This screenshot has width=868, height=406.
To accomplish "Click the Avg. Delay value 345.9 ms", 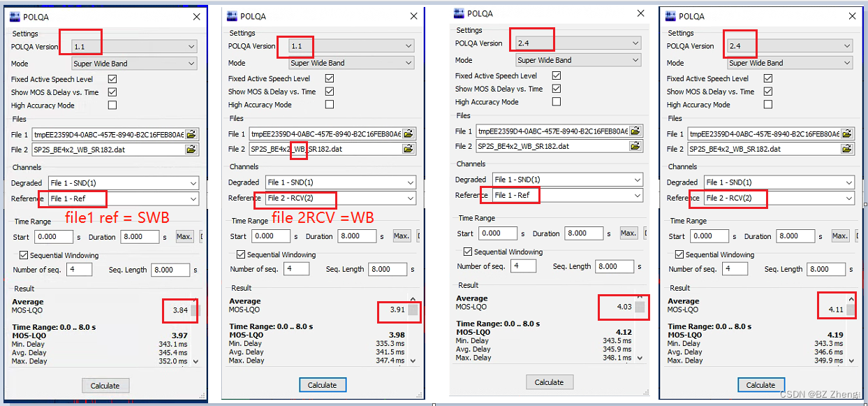I will click(x=617, y=349).
